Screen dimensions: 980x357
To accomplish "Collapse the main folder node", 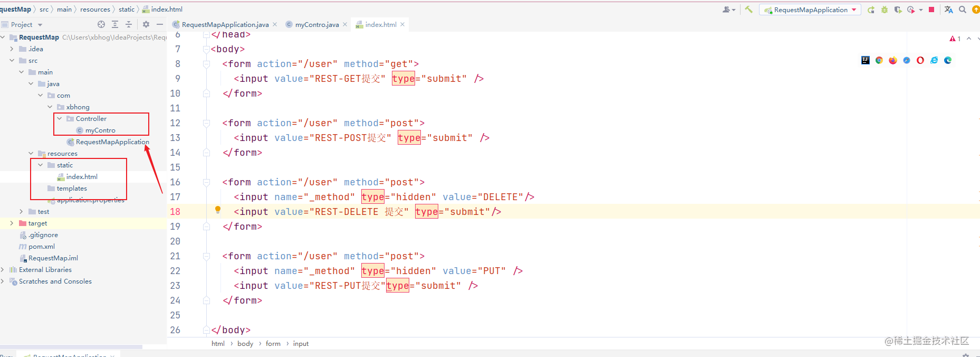I will (x=21, y=72).
